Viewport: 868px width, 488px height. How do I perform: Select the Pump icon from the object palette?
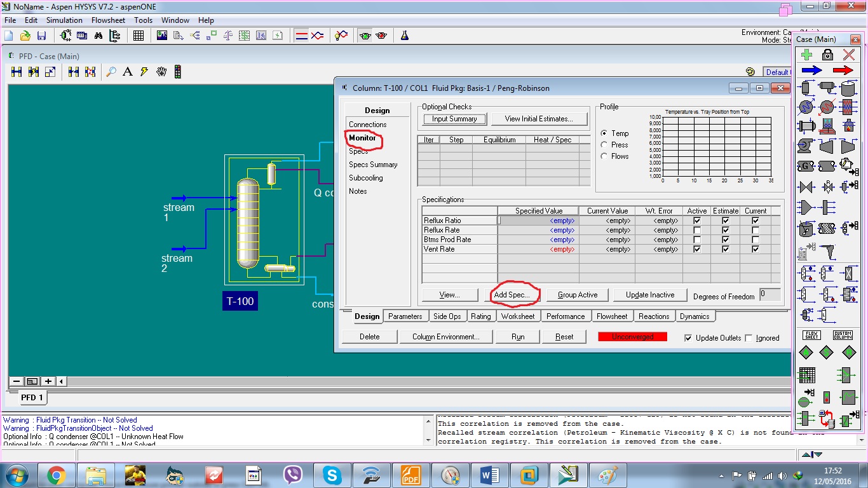(x=804, y=146)
